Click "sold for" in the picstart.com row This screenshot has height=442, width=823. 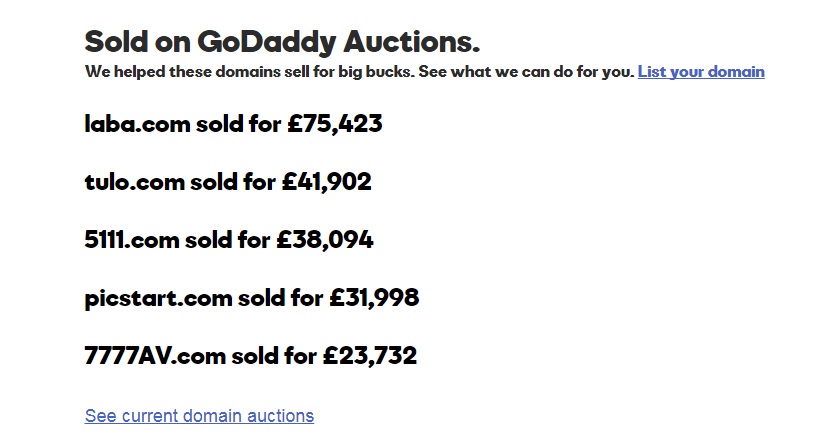click(x=281, y=298)
